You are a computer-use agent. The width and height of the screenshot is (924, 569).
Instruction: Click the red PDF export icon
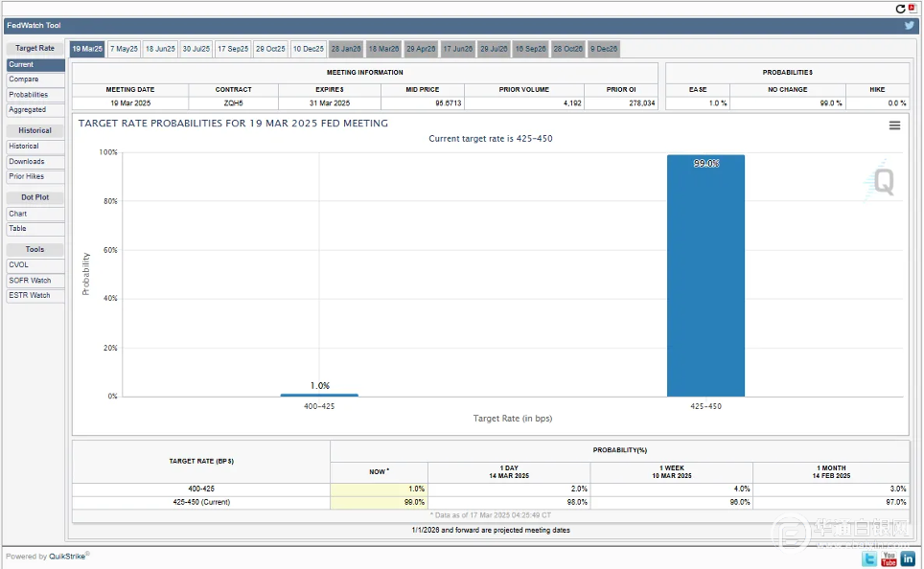pyautogui.click(x=912, y=9)
